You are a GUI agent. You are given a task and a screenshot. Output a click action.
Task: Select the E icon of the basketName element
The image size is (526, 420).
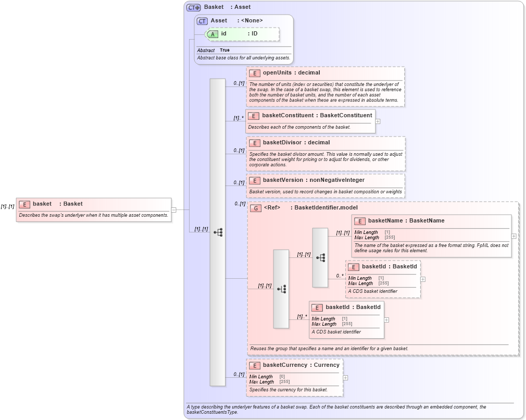(359, 221)
